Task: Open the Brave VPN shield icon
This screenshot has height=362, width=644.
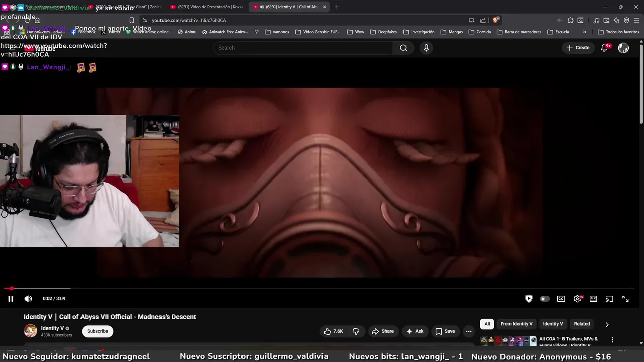Action: [x=626, y=20]
